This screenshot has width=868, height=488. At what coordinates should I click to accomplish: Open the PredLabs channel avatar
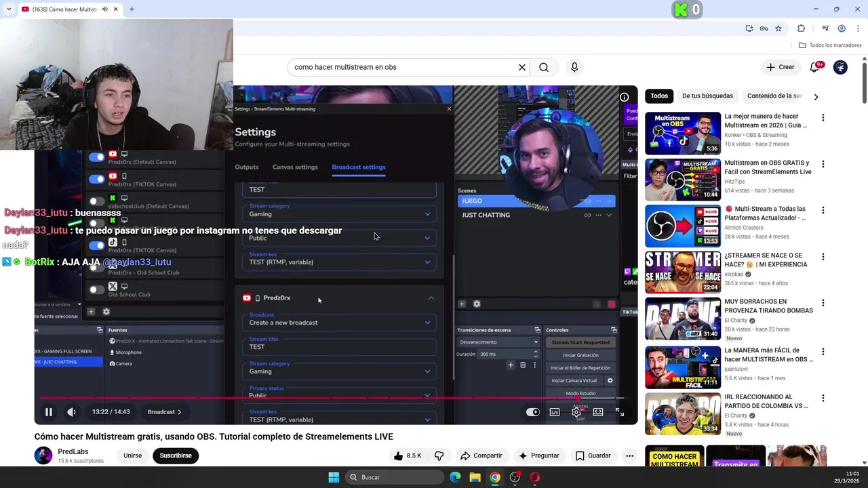click(43, 455)
